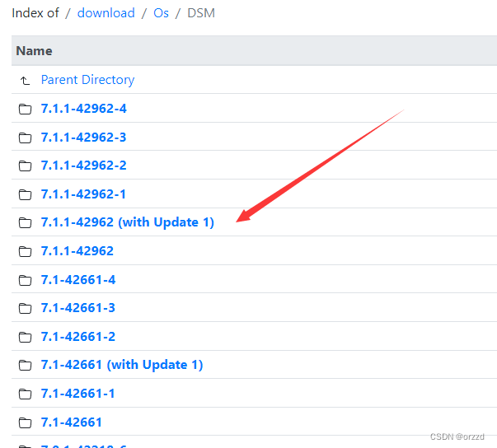Image resolution: width=497 pixels, height=448 pixels.
Task: Open the Os breadcrumb link
Action: (161, 13)
